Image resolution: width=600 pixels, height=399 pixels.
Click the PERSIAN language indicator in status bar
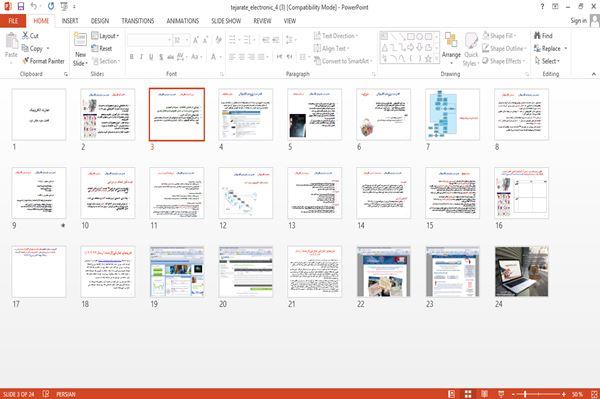pos(66,394)
